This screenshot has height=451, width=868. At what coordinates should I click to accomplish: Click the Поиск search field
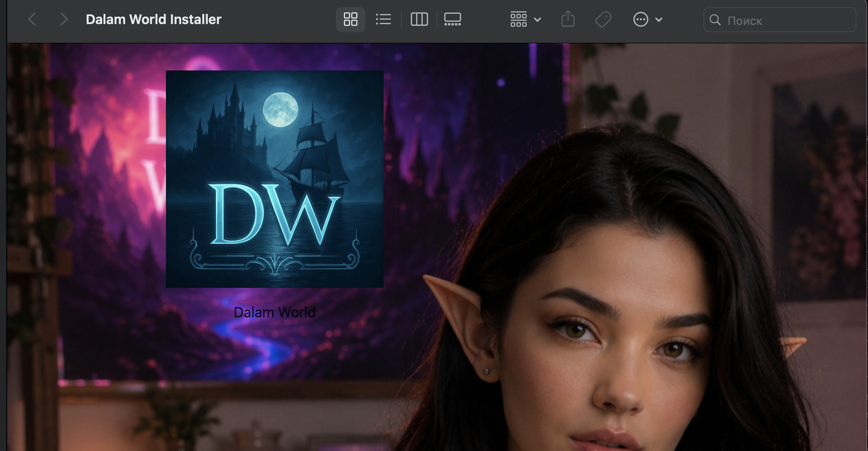coord(779,20)
